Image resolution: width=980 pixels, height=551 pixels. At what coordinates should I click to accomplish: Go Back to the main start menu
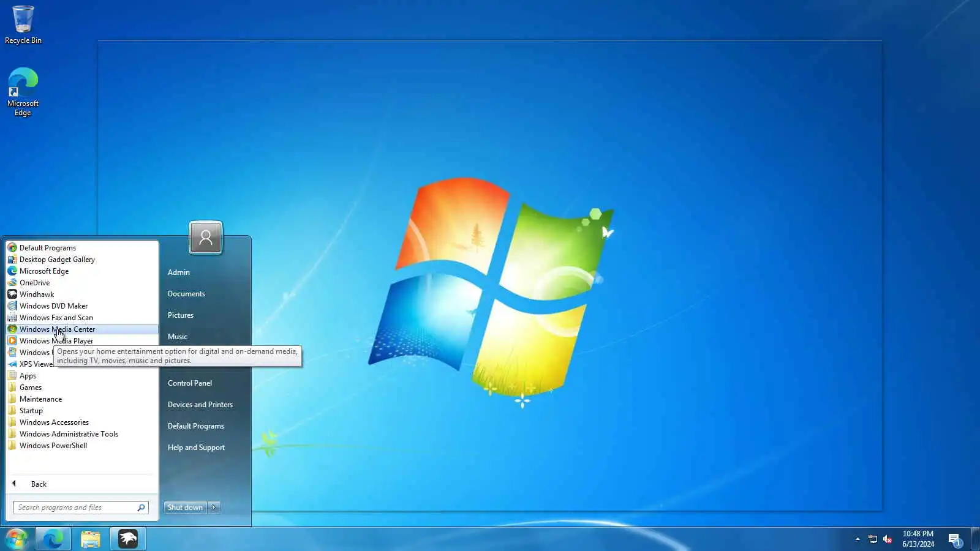(x=82, y=484)
